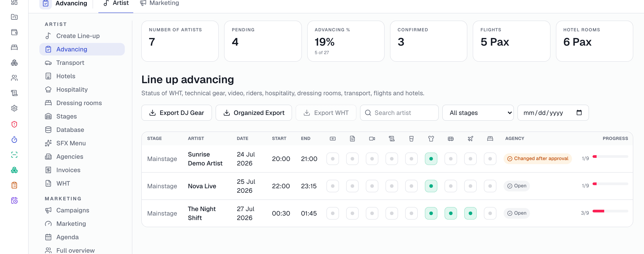Click the document column header icon
644x254 pixels.
352,138
